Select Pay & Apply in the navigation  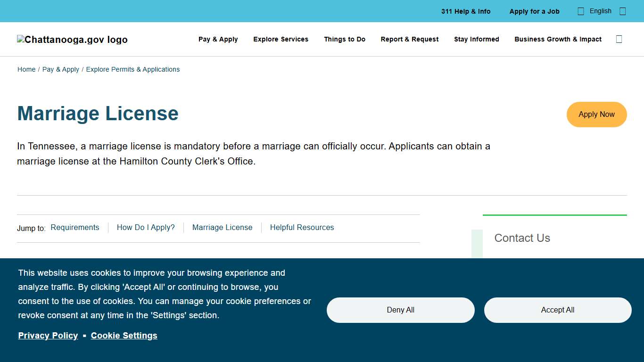pos(218,39)
